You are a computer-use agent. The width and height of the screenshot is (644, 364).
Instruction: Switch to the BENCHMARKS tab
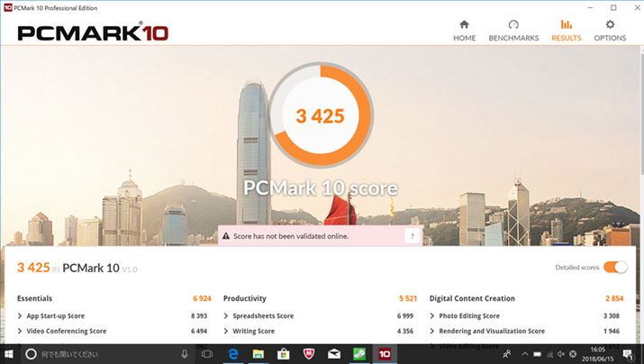(x=513, y=31)
